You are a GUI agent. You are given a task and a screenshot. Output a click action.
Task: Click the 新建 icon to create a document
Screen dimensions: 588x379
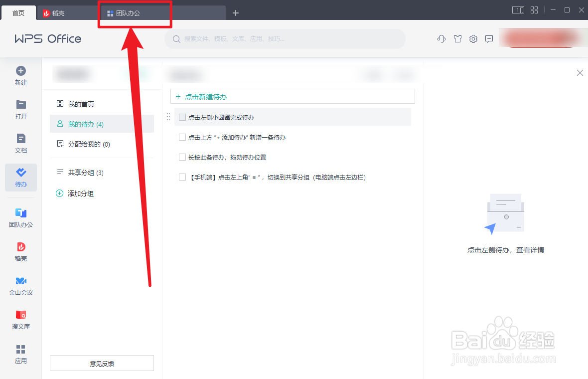pos(20,75)
